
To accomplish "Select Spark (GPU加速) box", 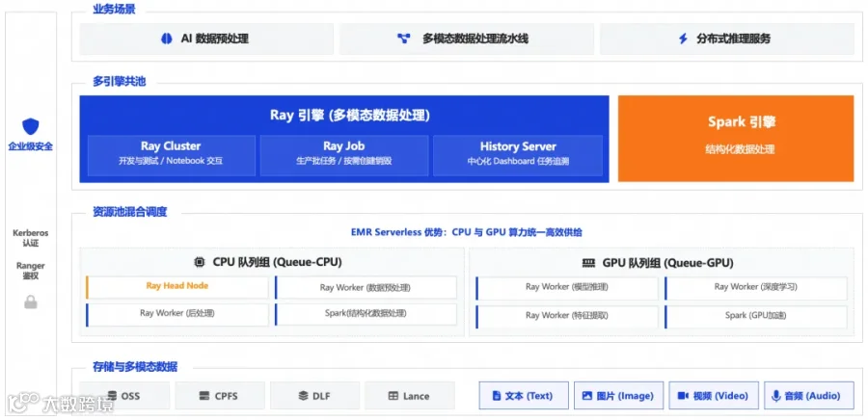I will 755,316.
